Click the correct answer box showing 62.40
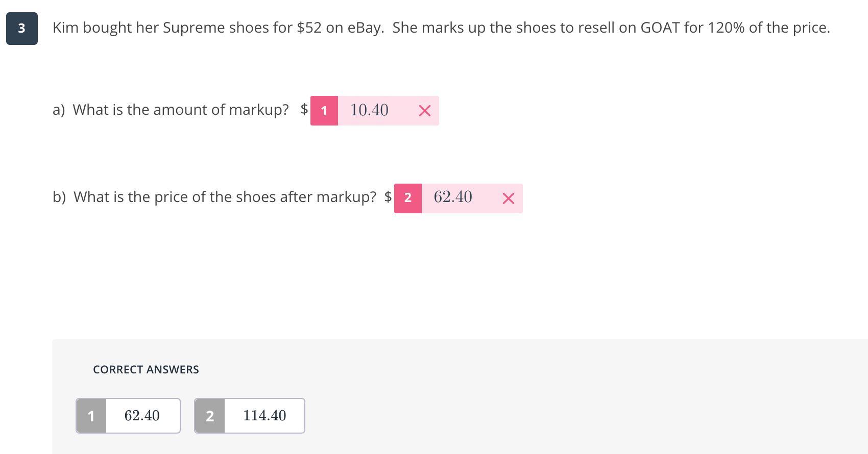 (x=142, y=416)
